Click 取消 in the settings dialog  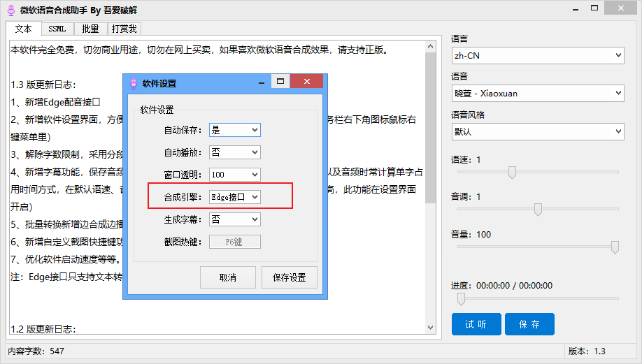(228, 277)
